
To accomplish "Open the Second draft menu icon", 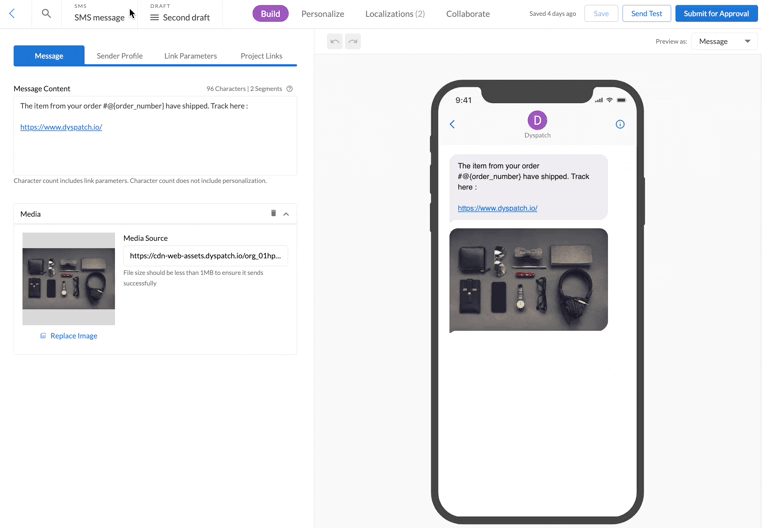I will 155,18.
